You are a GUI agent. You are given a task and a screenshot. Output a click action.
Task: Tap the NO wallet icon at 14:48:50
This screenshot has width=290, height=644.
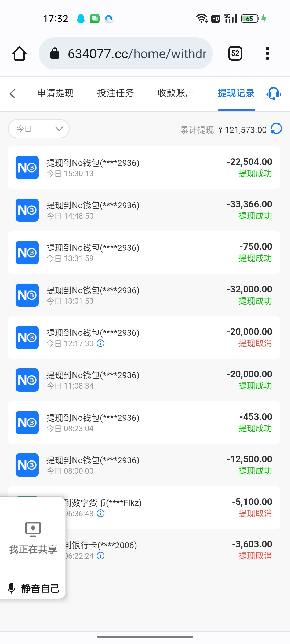(x=27, y=210)
